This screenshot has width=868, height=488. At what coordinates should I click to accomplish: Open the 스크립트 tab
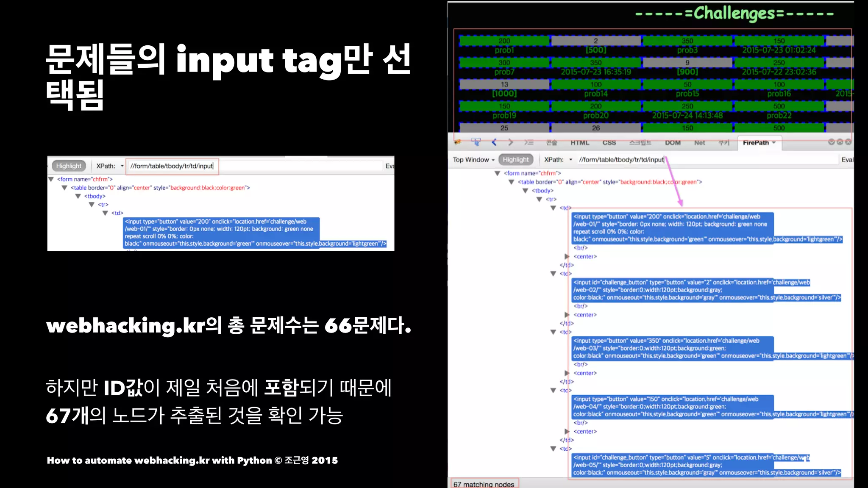(x=640, y=143)
